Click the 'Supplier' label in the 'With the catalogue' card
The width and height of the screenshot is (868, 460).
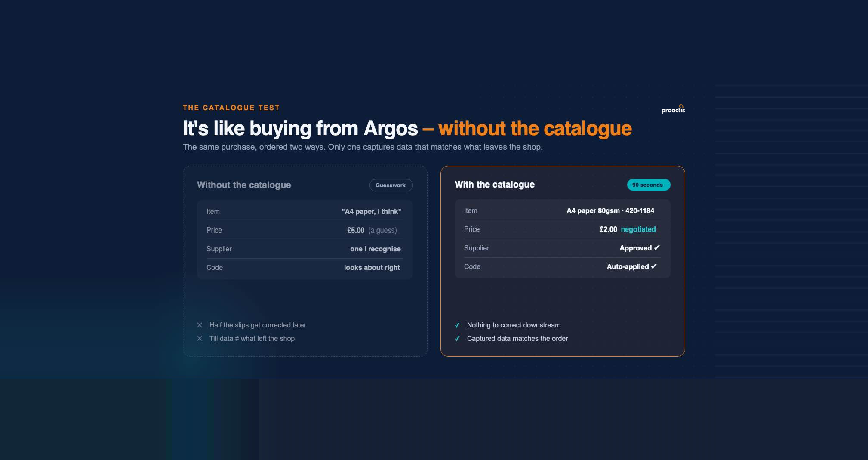[x=477, y=248]
